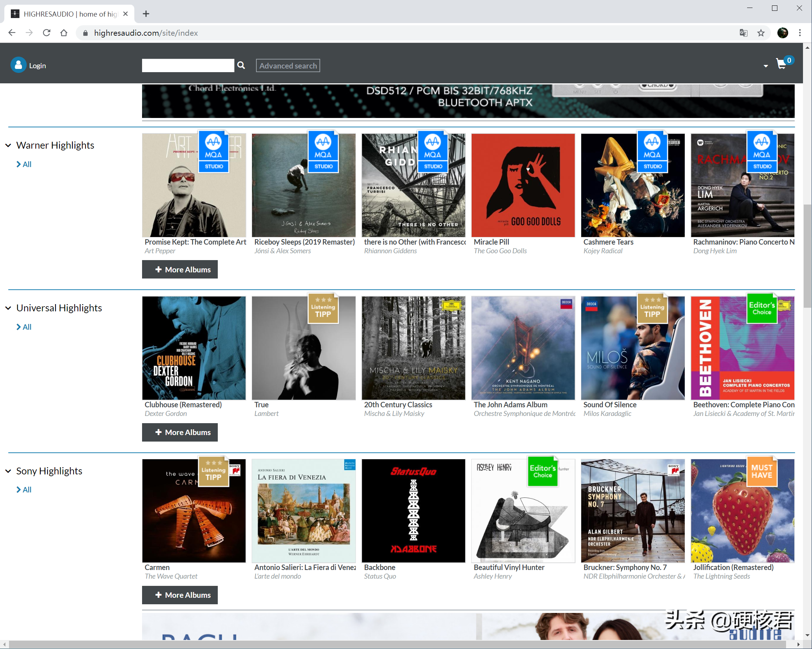This screenshot has width=812, height=649.
Task: Click the browser translate page icon
Action: (743, 33)
